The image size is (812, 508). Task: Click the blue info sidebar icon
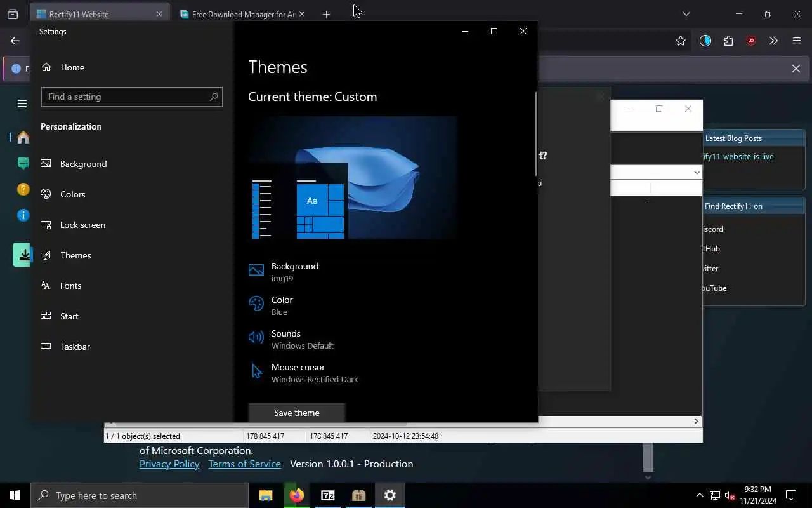(x=23, y=215)
